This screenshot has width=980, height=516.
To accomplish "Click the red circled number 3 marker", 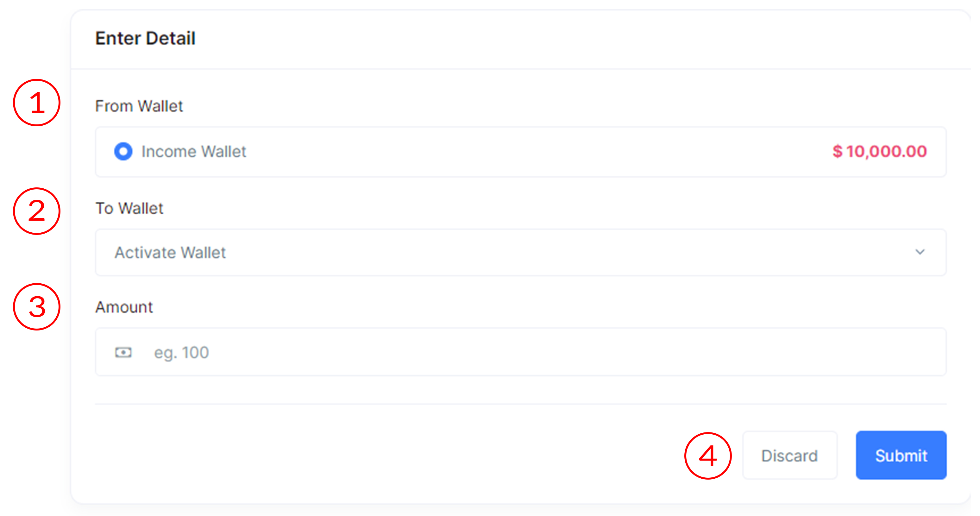I will (x=37, y=307).
